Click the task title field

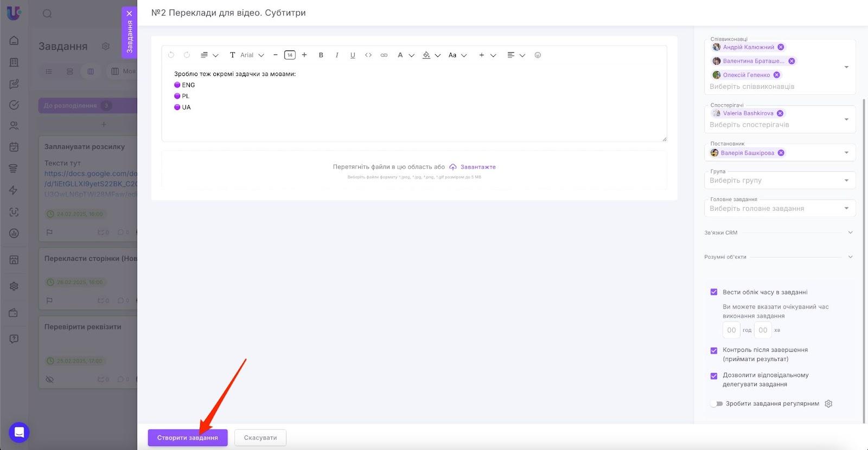point(228,12)
